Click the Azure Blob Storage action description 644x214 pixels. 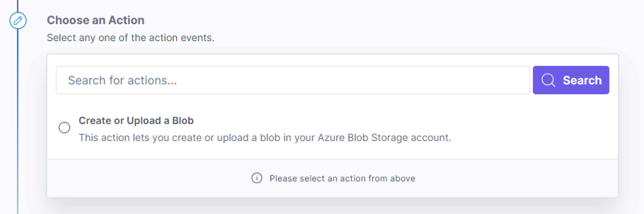pos(265,138)
